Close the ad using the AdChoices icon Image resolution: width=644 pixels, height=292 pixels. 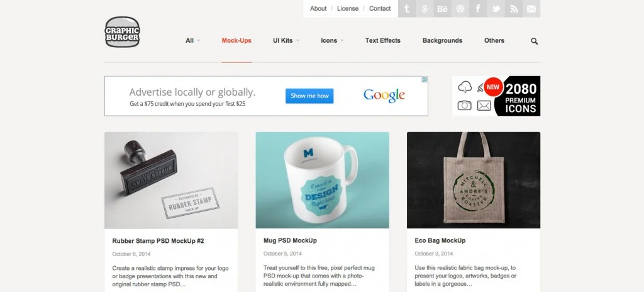425,79
